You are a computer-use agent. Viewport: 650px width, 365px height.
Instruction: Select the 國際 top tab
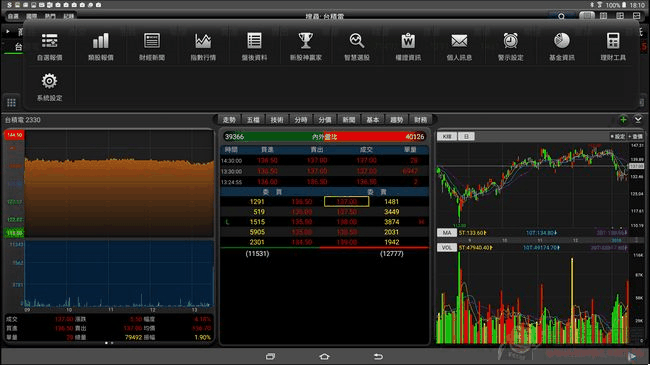32,16
